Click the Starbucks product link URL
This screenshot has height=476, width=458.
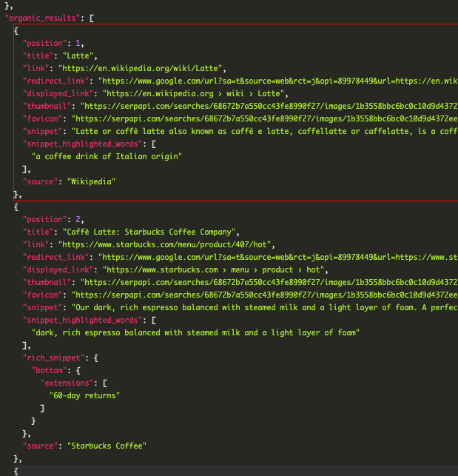pyautogui.click(x=165, y=245)
